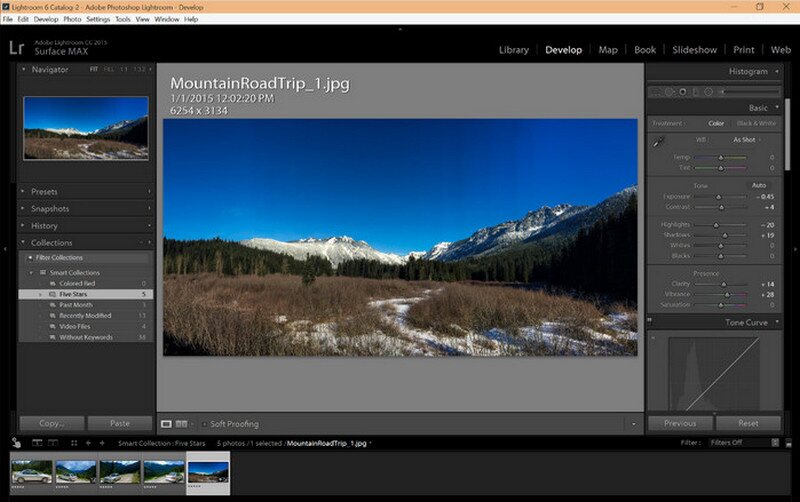Click the Reset button
This screenshot has width=800, height=502.
click(748, 423)
